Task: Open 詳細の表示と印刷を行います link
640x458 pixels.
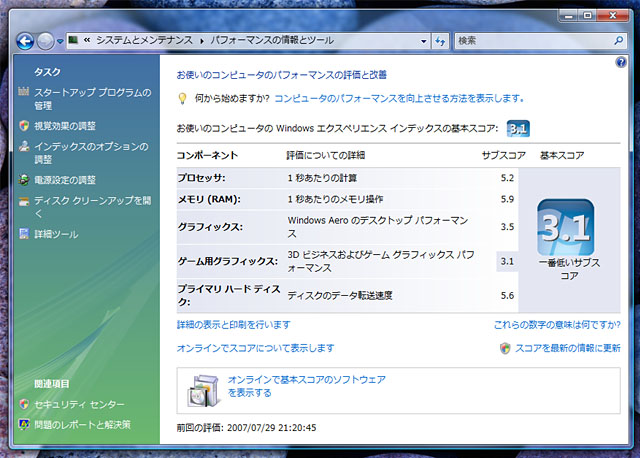Action: click(x=233, y=325)
